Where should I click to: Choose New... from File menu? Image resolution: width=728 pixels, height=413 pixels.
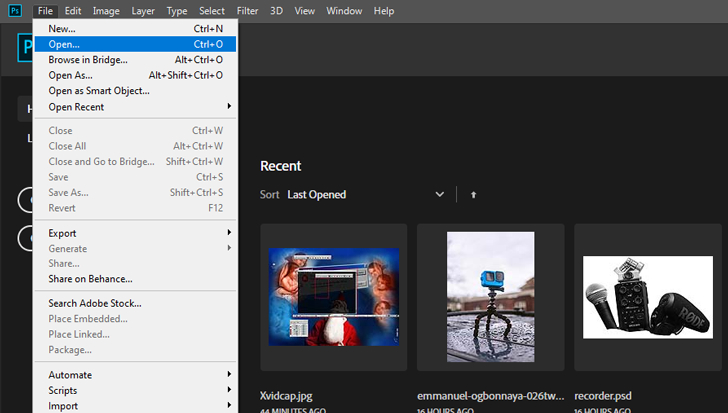coord(136,28)
